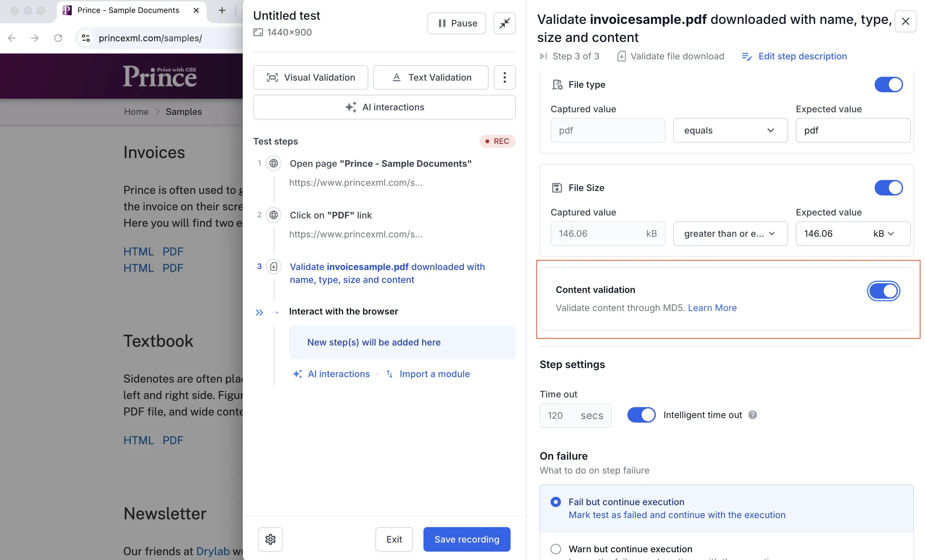The width and height of the screenshot is (925, 560).
Task: Select Warn but continue execution radio
Action: coord(555,549)
